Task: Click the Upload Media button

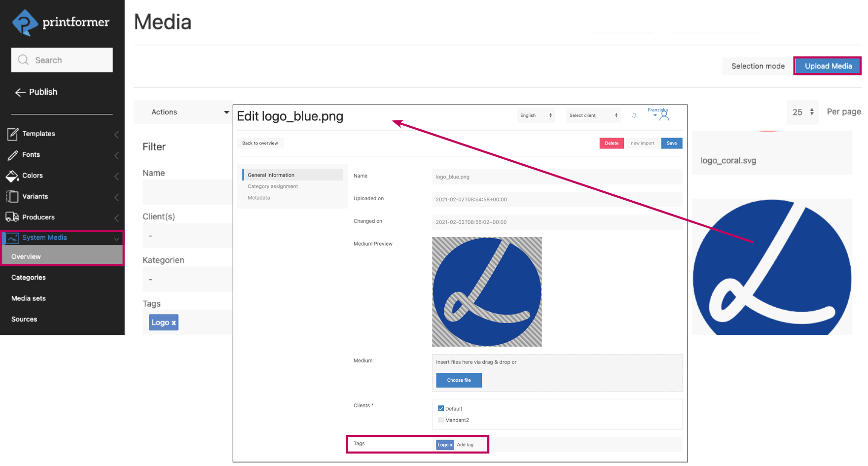Action: (828, 66)
